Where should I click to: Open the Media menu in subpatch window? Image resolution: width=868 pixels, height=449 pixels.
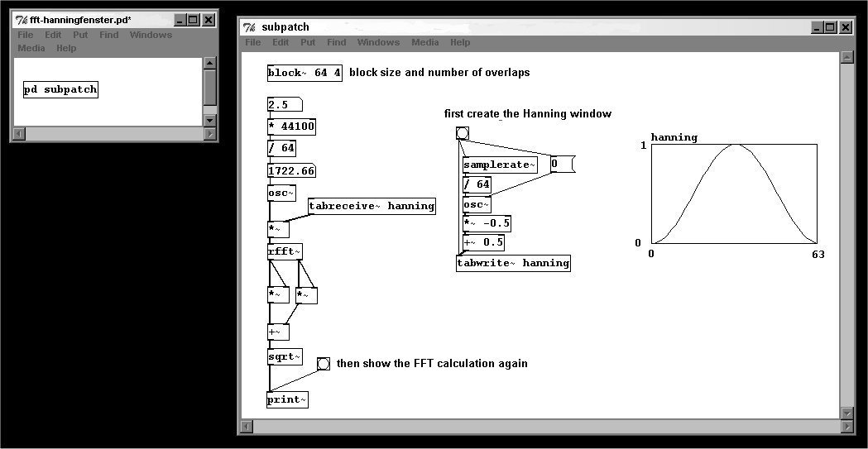[425, 42]
